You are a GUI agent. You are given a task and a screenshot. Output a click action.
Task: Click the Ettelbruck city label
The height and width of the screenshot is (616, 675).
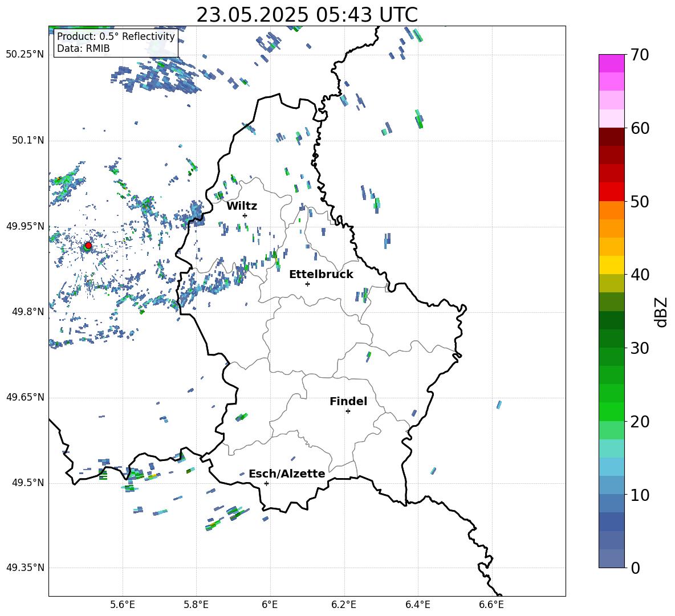point(321,275)
